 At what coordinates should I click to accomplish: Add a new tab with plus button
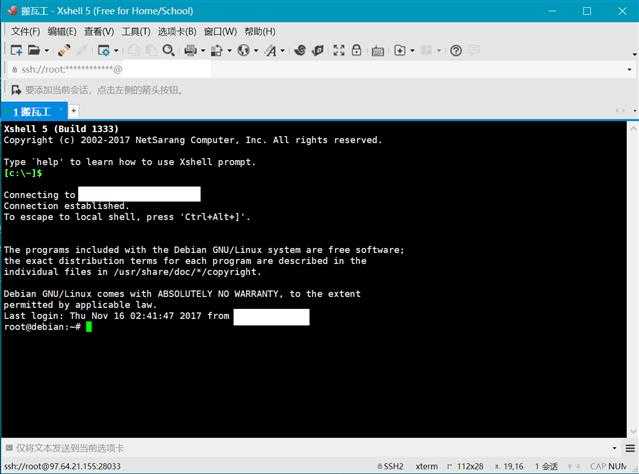coord(74,110)
